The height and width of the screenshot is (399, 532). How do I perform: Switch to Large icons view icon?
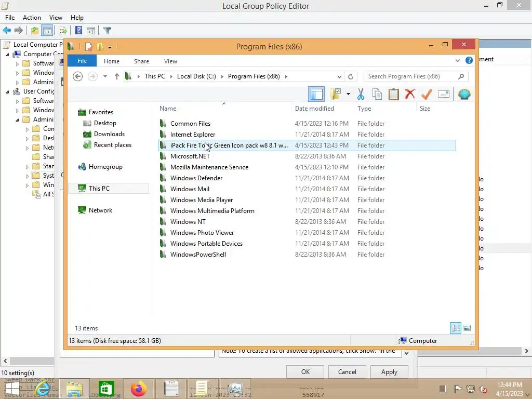point(467,328)
